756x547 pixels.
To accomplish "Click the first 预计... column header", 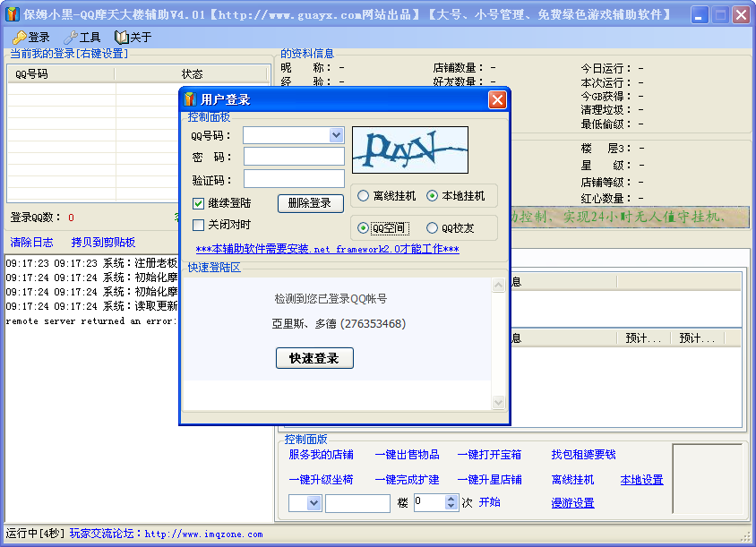I will click(644, 338).
